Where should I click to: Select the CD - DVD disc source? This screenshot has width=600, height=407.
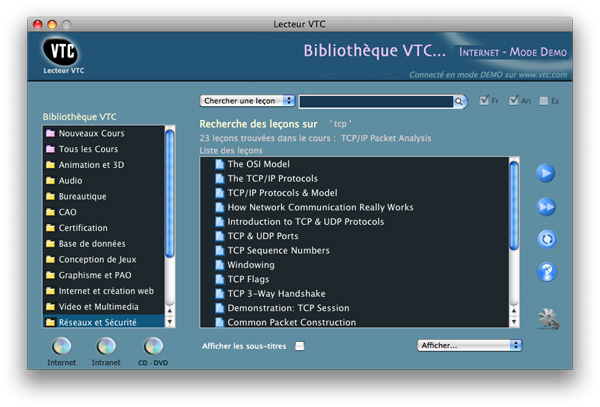pos(153,347)
